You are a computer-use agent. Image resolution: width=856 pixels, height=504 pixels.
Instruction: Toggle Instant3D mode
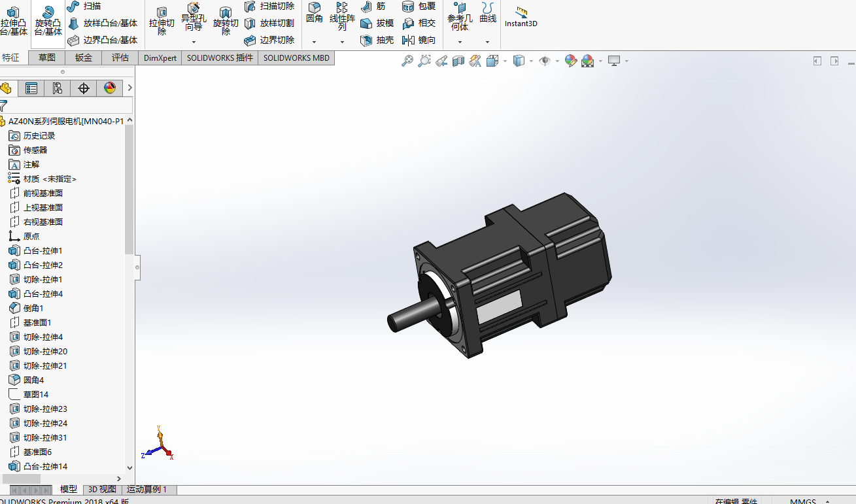(x=521, y=17)
